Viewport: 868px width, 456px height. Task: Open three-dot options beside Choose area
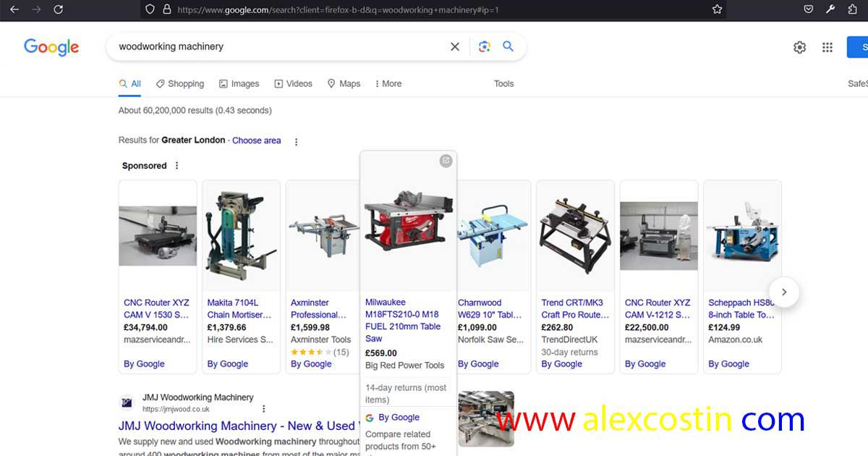pyautogui.click(x=296, y=142)
